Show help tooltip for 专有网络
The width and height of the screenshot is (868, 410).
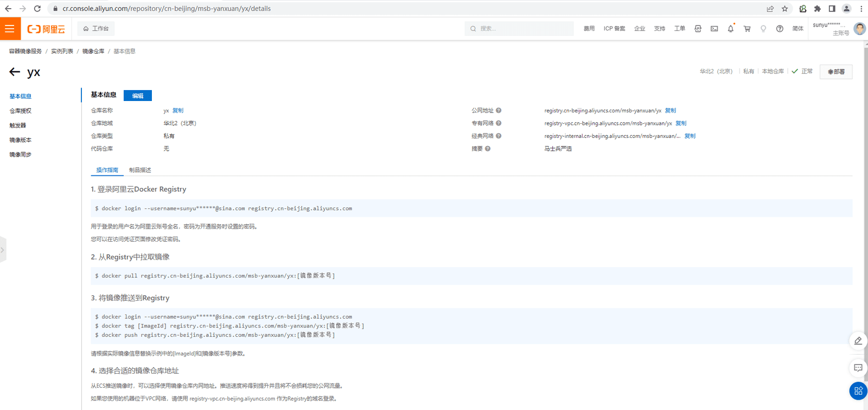pyautogui.click(x=499, y=123)
